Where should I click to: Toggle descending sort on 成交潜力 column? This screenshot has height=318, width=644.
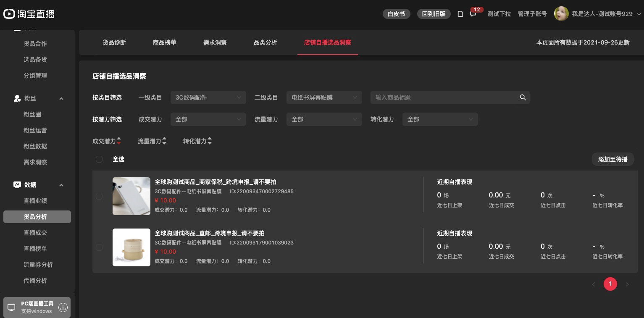119,143
